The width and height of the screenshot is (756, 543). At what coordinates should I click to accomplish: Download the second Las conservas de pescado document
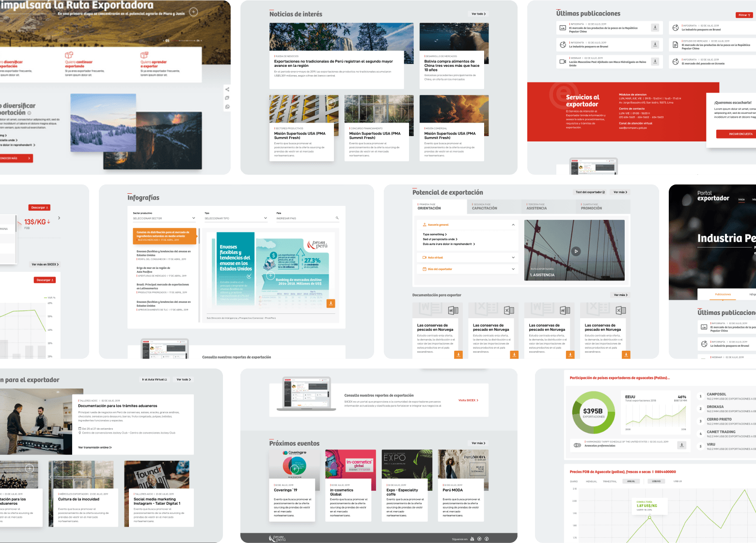pos(514,355)
